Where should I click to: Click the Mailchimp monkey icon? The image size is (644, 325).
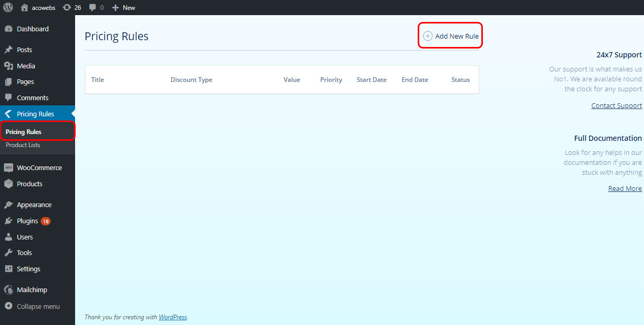pos(8,290)
